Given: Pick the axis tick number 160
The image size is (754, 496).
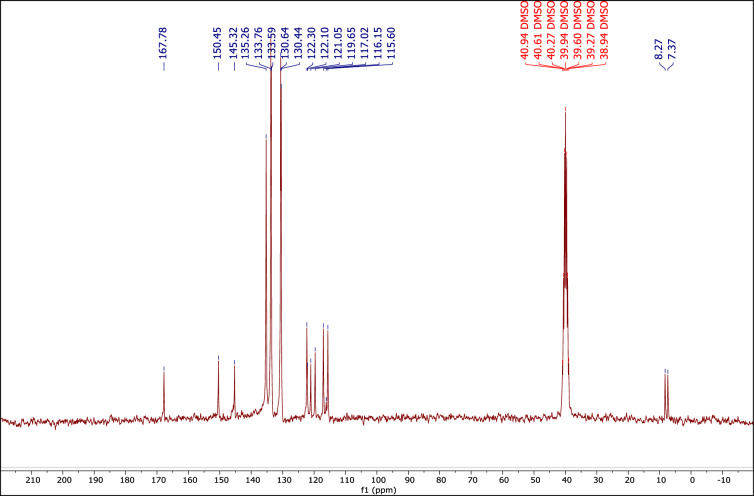Looking at the screenshot, I should click(189, 480).
